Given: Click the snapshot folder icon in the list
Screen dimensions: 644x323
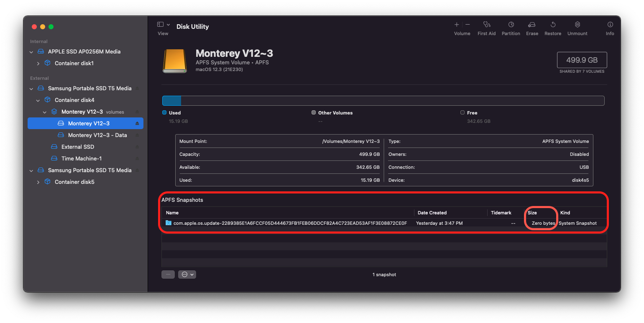Looking at the screenshot, I should (x=169, y=223).
